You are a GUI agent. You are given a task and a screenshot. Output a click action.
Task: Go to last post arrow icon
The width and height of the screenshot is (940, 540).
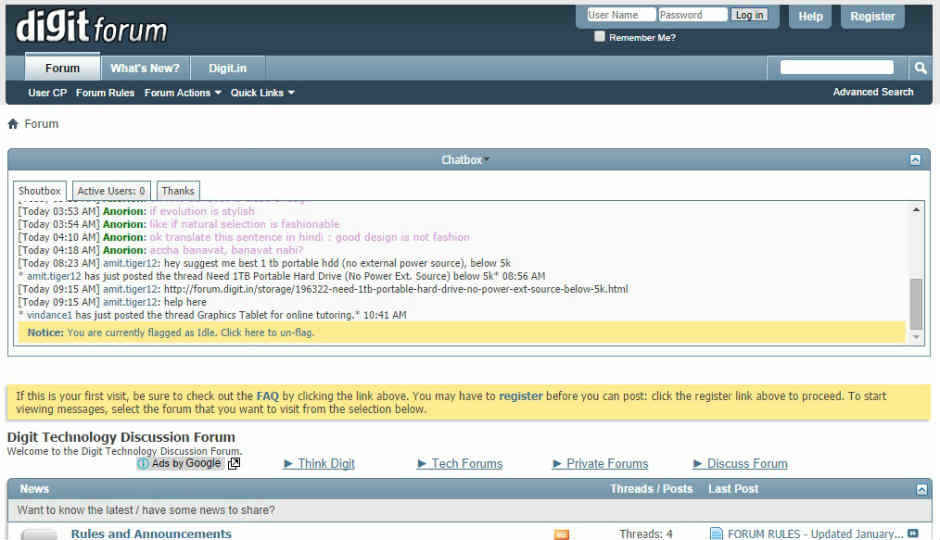(x=913, y=533)
